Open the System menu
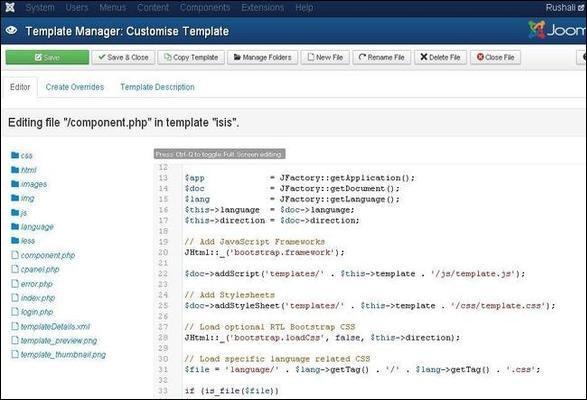This screenshot has width=587, height=400. click(40, 7)
